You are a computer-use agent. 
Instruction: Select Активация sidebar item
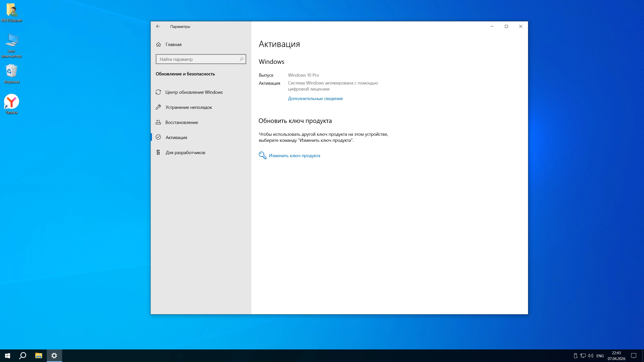(x=176, y=138)
